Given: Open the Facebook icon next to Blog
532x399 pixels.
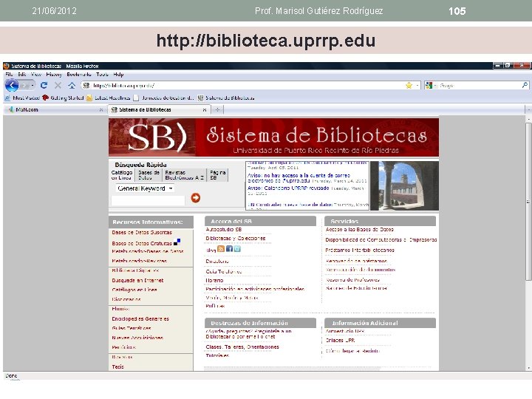Looking at the screenshot, I should (229, 249).
